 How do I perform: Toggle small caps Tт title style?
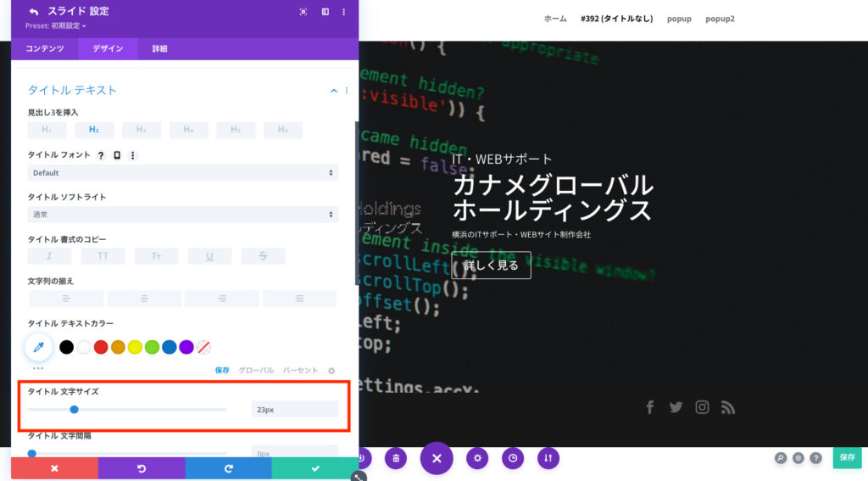point(156,256)
